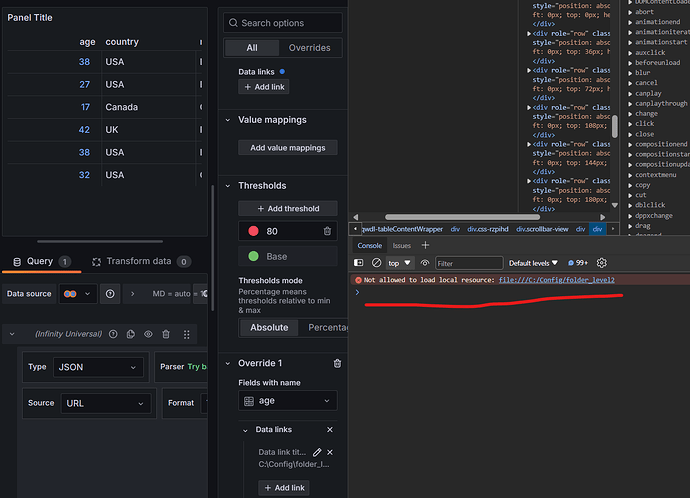This screenshot has width=690, height=498.
Task: Open the Source URL dropdown
Action: click(x=106, y=403)
